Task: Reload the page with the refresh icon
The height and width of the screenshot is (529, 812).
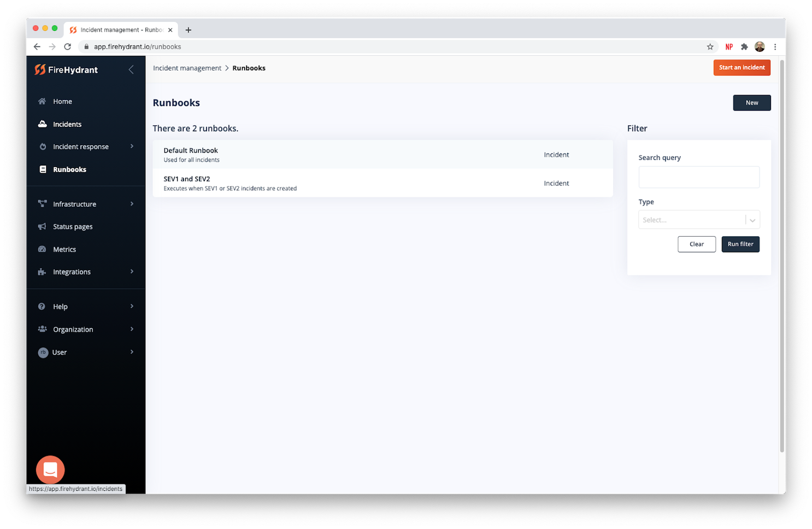Action: [68, 47]
